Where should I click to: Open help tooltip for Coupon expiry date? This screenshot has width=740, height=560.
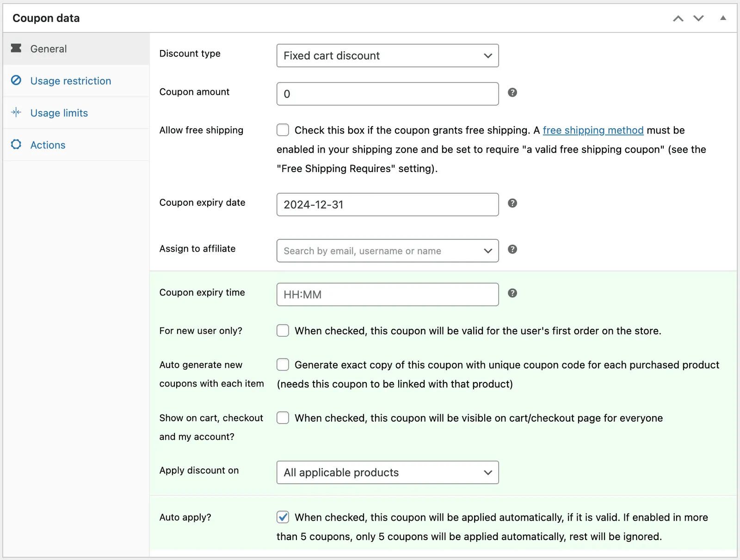click(512, 203)
